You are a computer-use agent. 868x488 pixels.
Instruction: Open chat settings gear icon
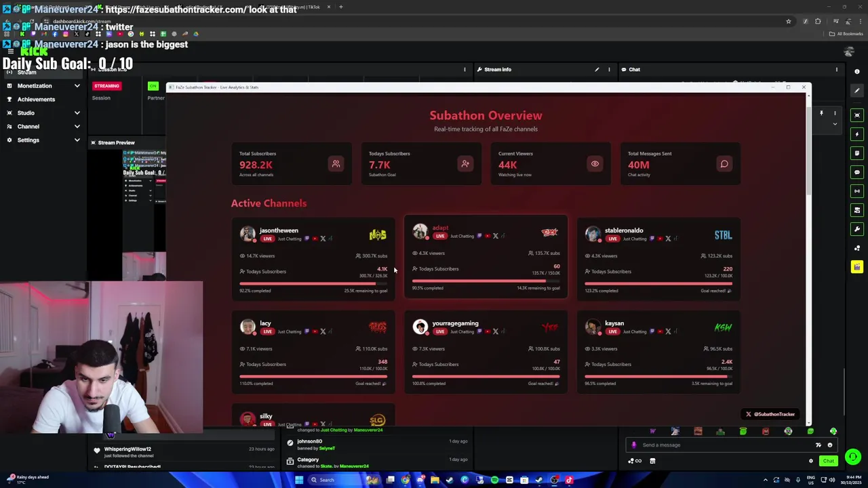coord(810,461)
